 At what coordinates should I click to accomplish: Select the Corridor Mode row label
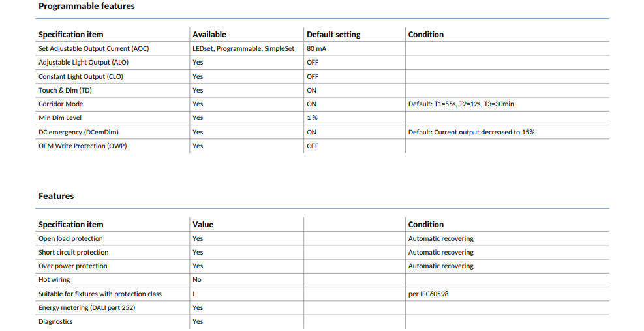pyautogui.click(x=61, y=104)
